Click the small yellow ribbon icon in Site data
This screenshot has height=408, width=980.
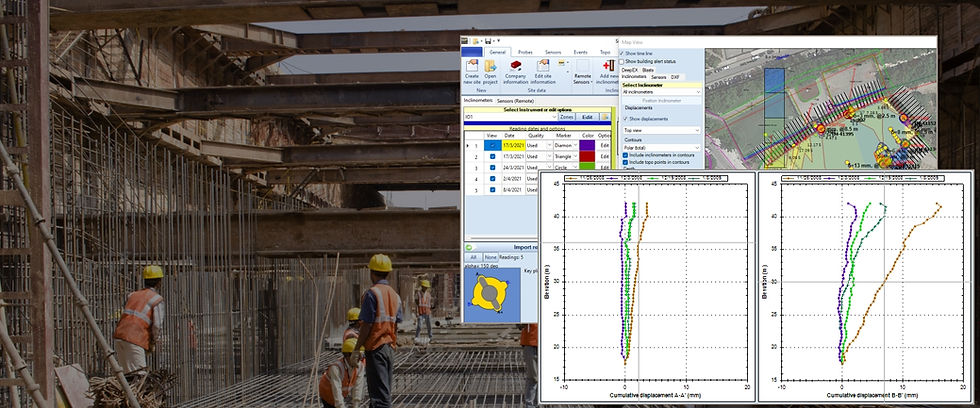pos(562,62)
